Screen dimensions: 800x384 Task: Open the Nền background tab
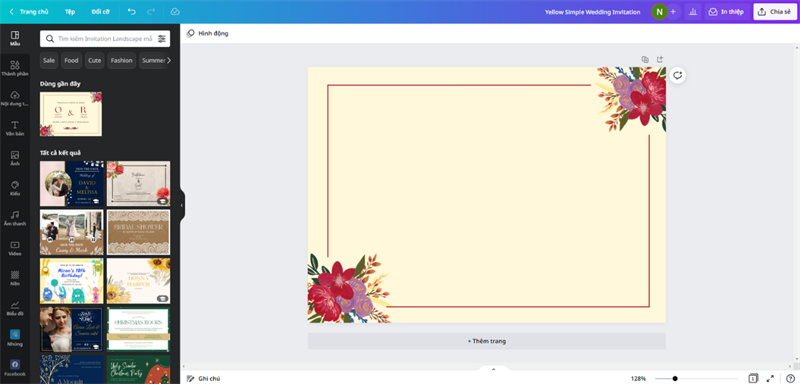pos(15,278)
